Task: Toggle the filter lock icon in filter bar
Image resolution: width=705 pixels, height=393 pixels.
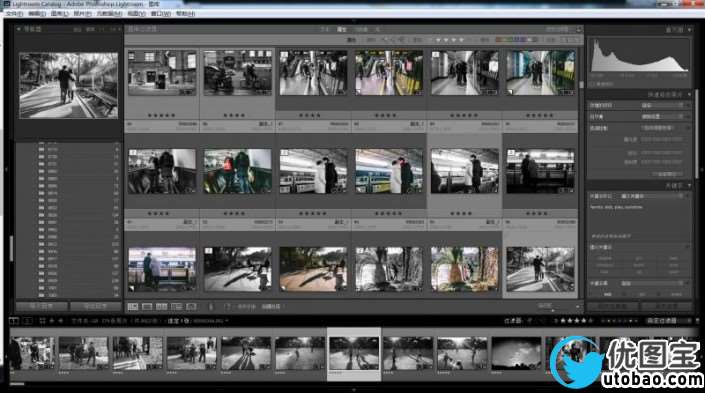Action: pos(579,29)
